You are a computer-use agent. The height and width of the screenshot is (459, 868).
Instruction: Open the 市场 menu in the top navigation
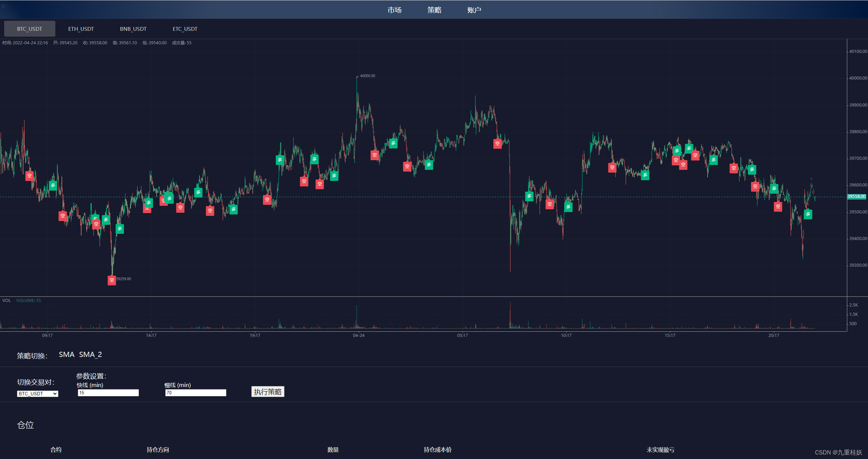point(394,10)
